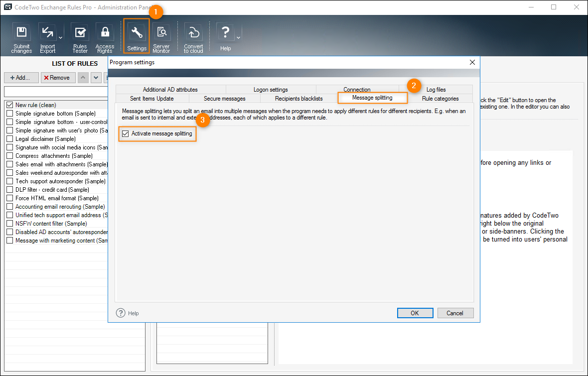Open the Import Export tool
This screenshot has height=376, width=588.
pos(47,38)
